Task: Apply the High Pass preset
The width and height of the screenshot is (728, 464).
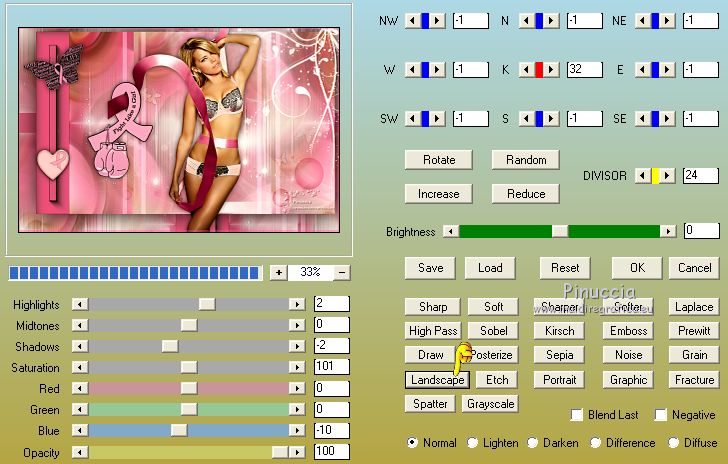Action: (433, 331)
